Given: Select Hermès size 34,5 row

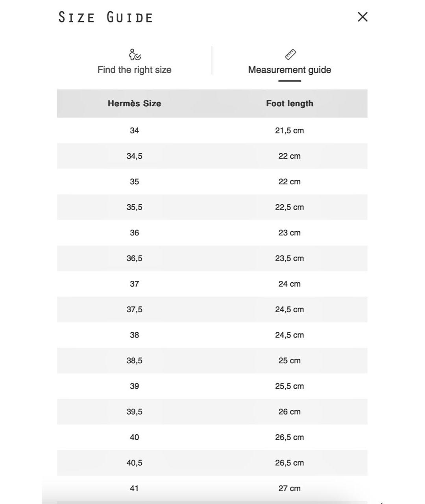Looking at the screenshot, I should 134,156.
